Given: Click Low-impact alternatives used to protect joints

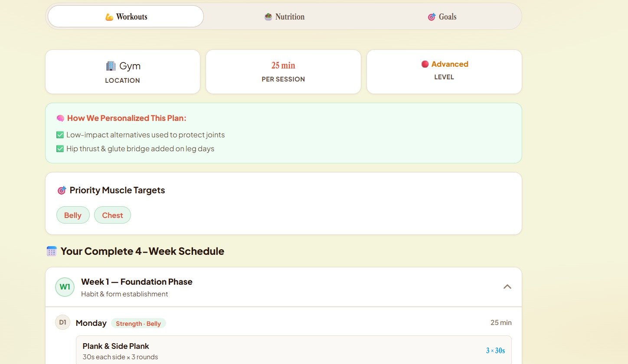Looking at the screenshot, I should click(145, 135).
